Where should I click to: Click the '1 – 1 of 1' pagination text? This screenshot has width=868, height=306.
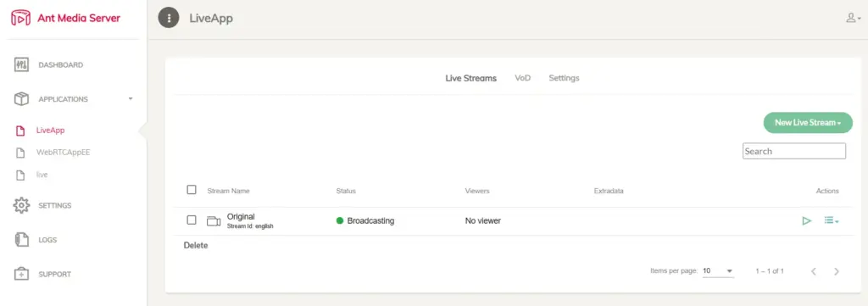pos(770,271)
